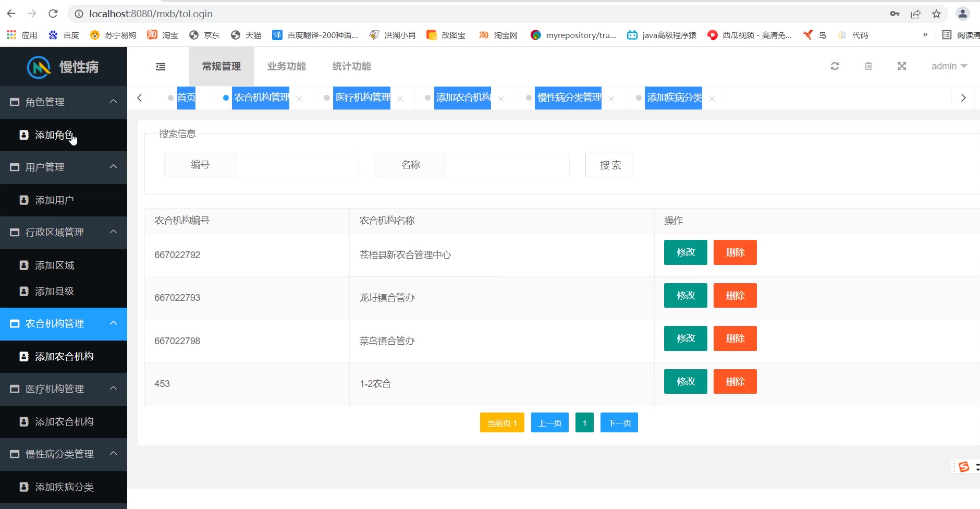Click the trash icon in header
980x509 pixels.
[x=868, y=66]
